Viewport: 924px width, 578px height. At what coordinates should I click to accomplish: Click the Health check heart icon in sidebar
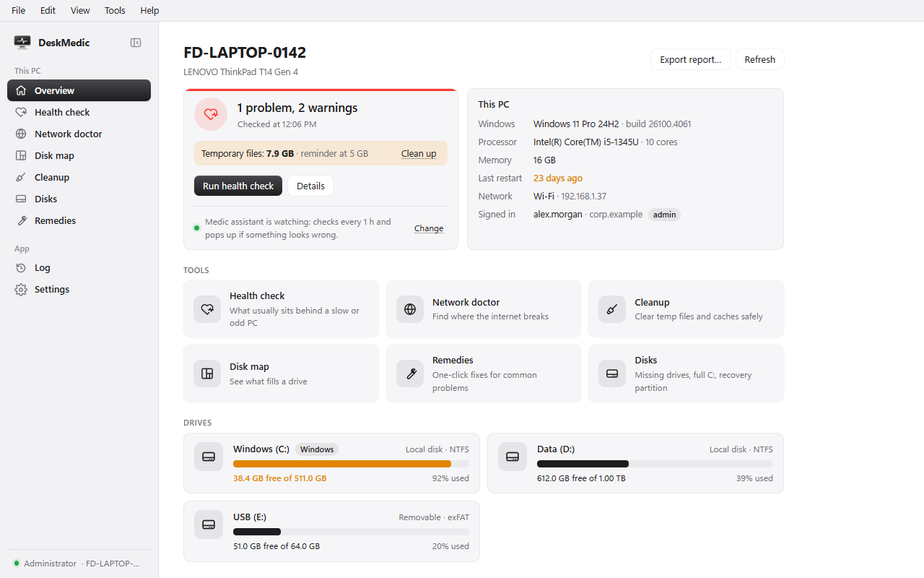(21, 112)
